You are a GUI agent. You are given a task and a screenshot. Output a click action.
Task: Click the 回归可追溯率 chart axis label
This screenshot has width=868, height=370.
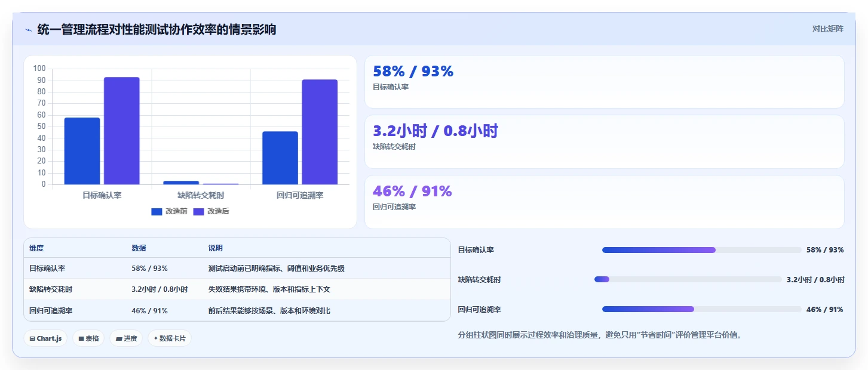300,195
